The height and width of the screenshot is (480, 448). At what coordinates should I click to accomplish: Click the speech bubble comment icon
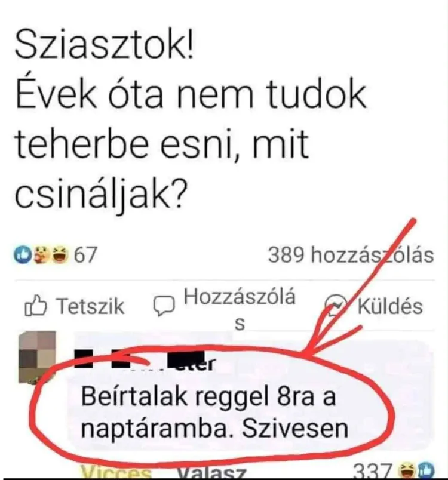click(164, 306)
